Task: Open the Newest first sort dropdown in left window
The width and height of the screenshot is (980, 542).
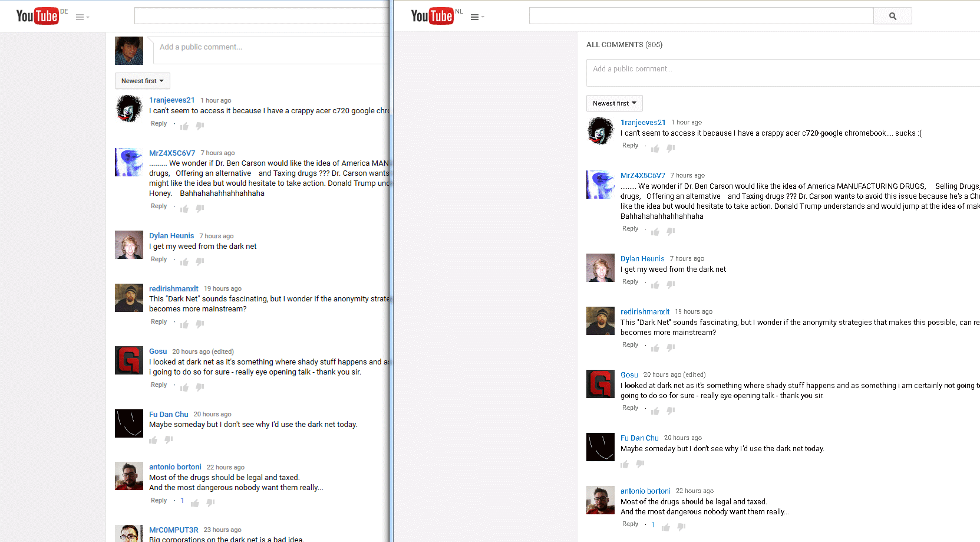Action: coord(142,81)
